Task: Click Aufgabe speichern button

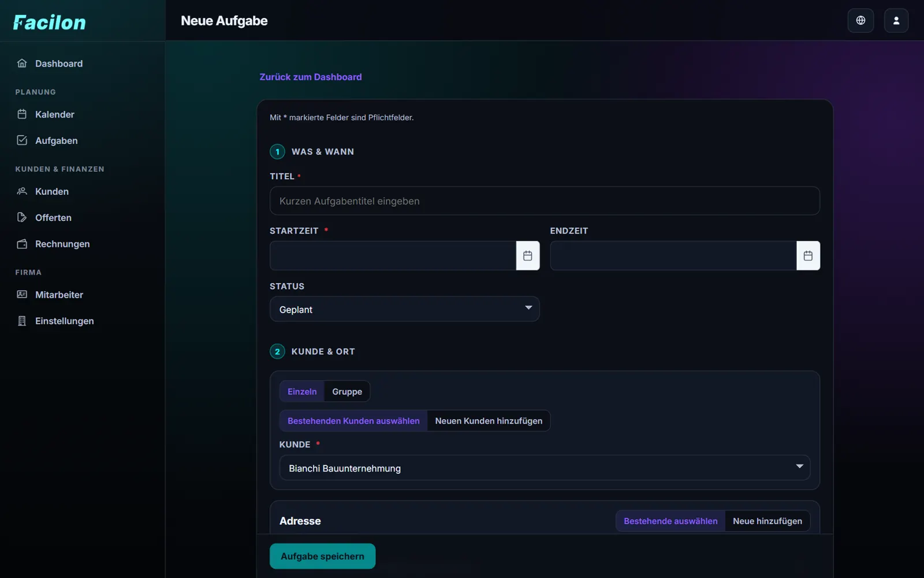Action: pos(322,556)
